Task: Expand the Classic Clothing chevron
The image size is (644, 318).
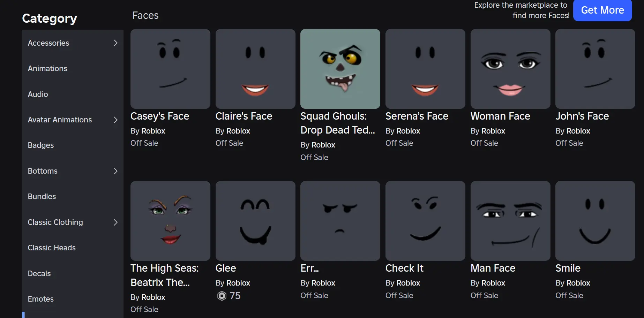Action: pyautogui.click(x=115, y=222)
